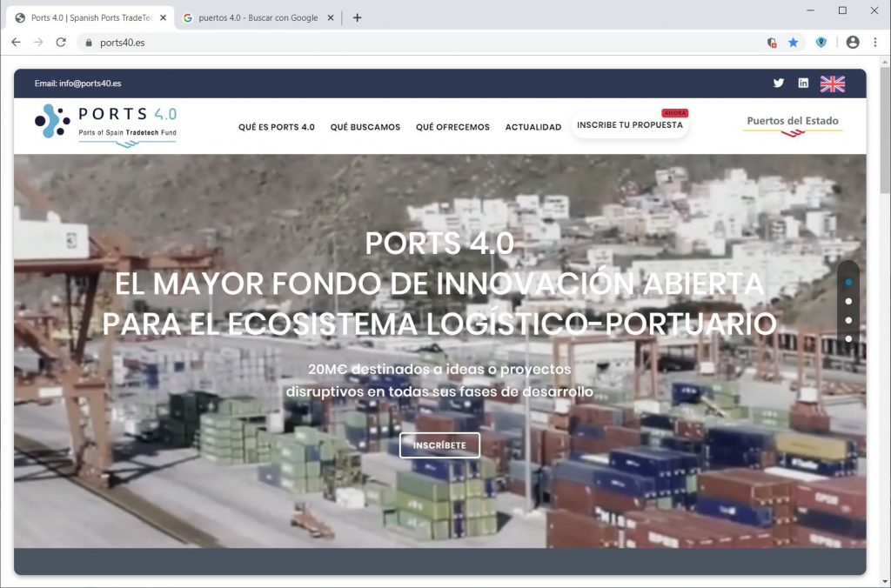
Task: Close the Ports 4.0 tab
Action: coord(163,17)
